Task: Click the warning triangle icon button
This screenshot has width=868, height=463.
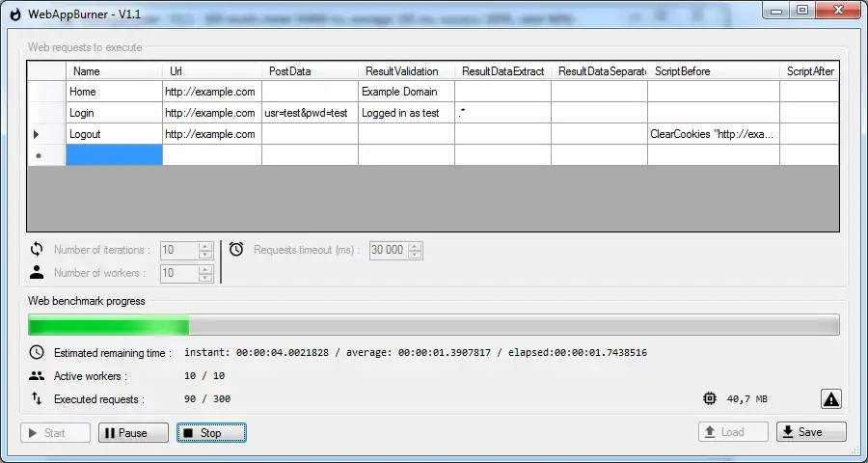Action: [x=831, y=398]
